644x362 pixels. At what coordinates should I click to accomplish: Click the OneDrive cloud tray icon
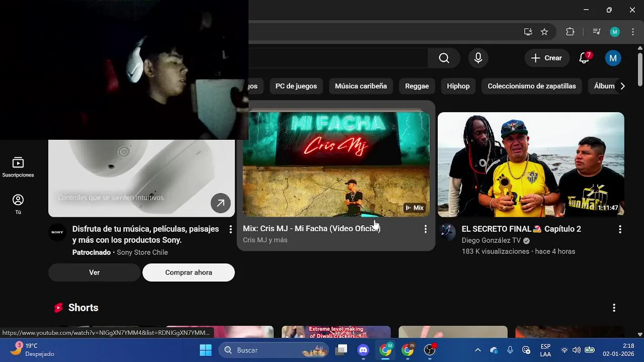point(494,350)
